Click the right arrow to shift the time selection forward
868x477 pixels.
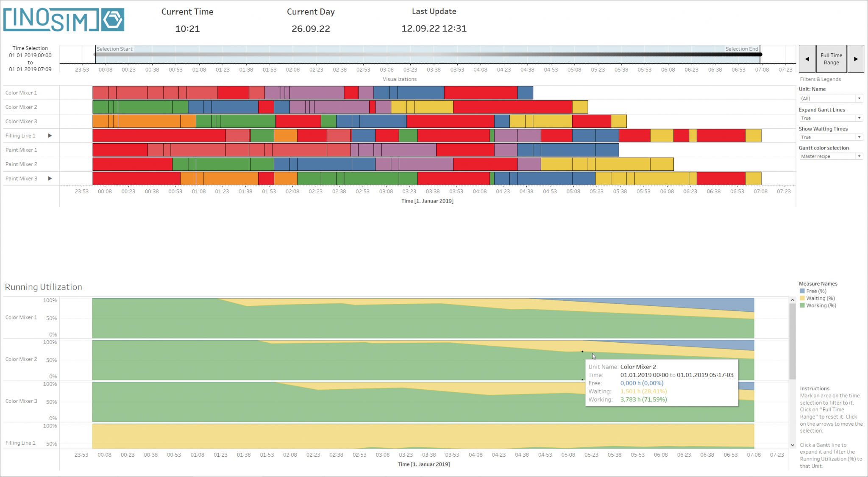[x=856, y=59]
